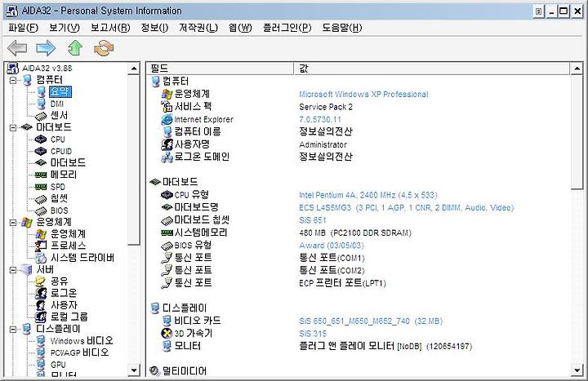
Task: Select 센서 tree item
Action: point(60,115)
